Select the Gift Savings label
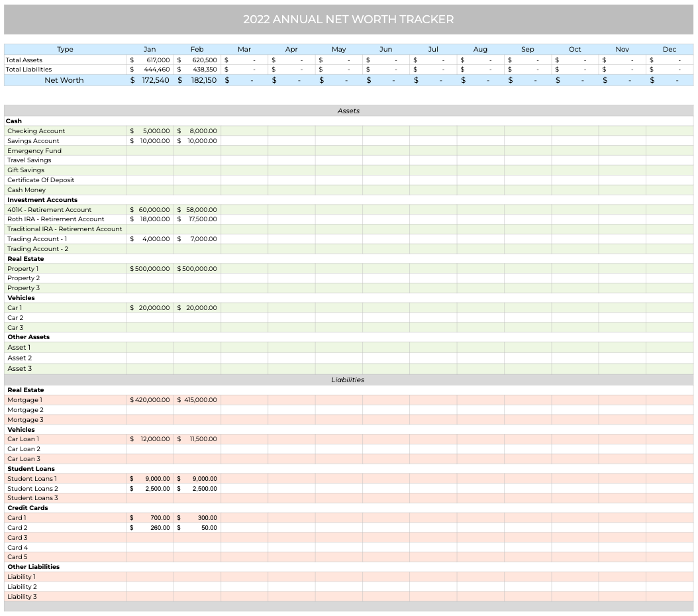The image size is (698, 616). coord(26,170)
